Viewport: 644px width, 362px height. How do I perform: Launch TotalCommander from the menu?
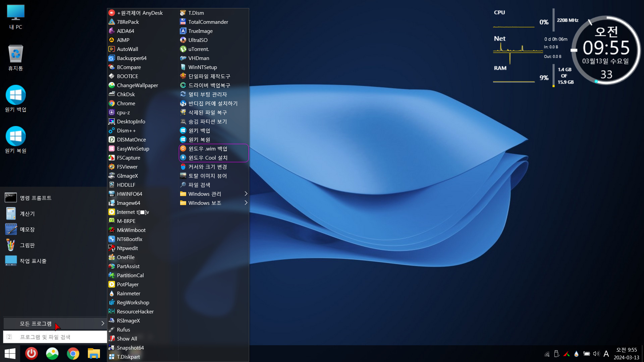pyautogui.click(x=213, y=22)
